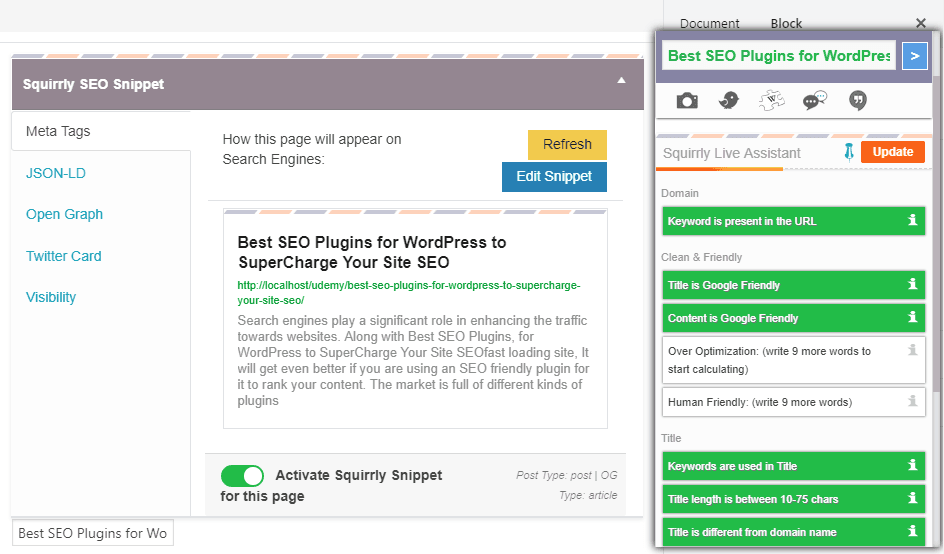Switch to the Block sidebar tab

point(786,23)
